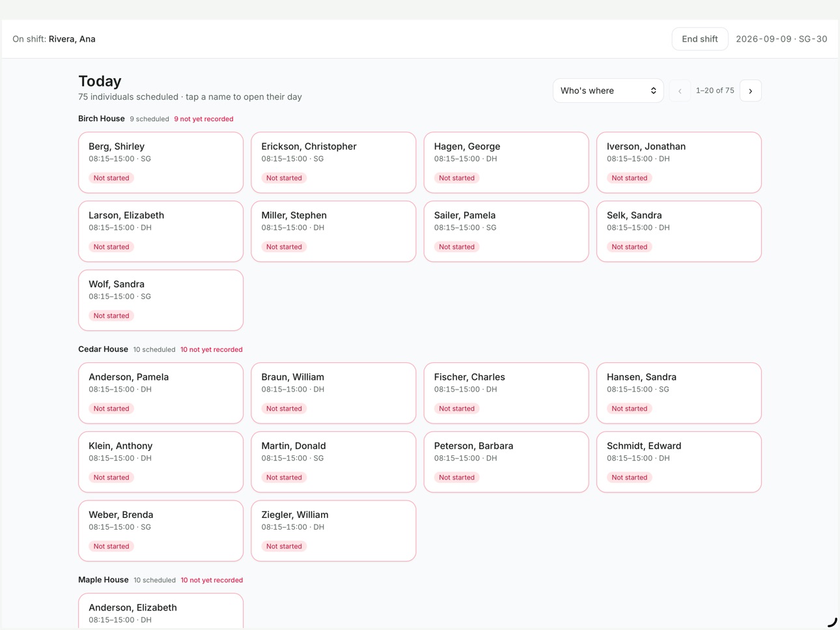Screen dimensions: 840x630
Task: Select Hagen, George's card
Action: [506, 162]
